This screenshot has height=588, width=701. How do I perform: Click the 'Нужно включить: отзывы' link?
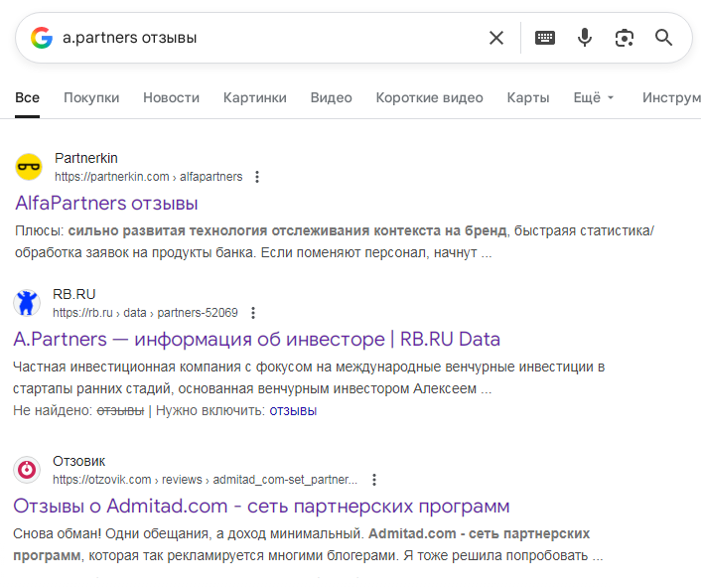(293, 410)
